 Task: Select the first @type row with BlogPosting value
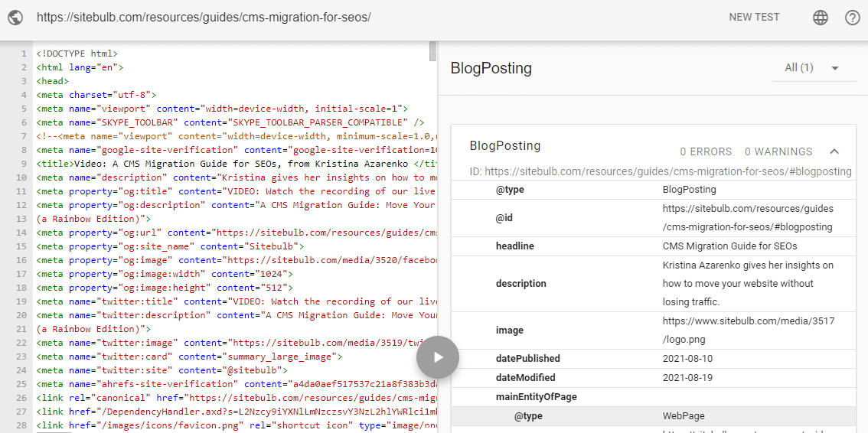(654, 190)
